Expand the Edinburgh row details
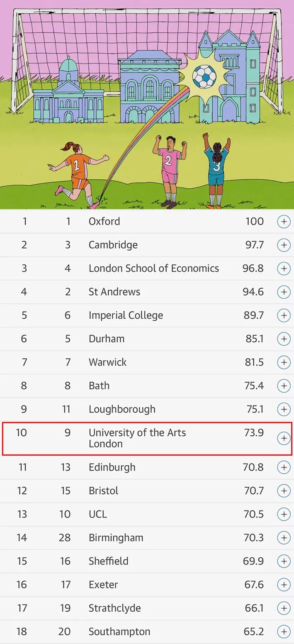The height and width of the screenshot is (644, 294). coord(284,467)
